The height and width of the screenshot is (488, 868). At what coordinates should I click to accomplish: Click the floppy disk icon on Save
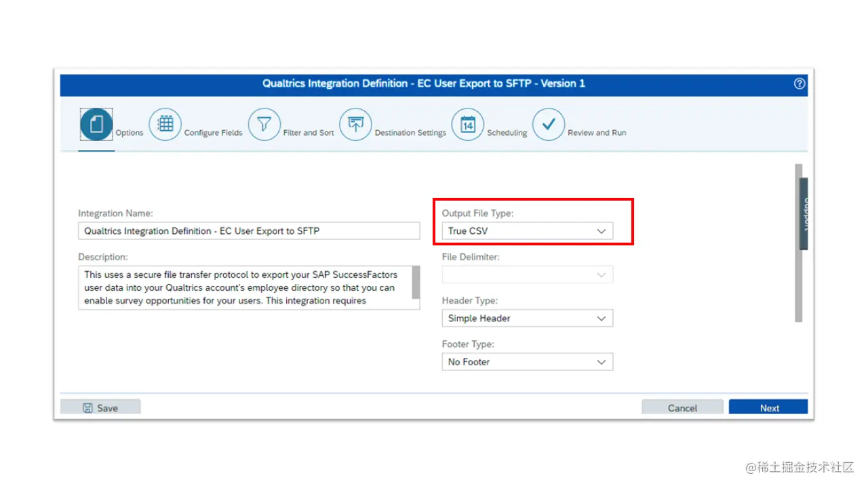coord(87,408)
